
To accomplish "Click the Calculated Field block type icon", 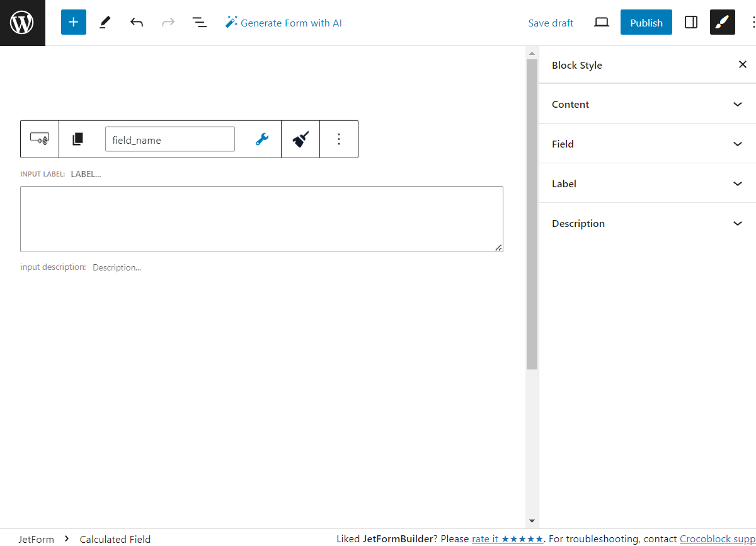I will 39,139.
